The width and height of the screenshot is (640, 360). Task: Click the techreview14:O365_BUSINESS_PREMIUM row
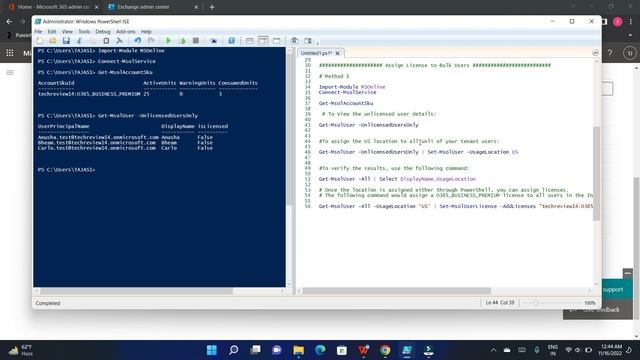[130, 94]
